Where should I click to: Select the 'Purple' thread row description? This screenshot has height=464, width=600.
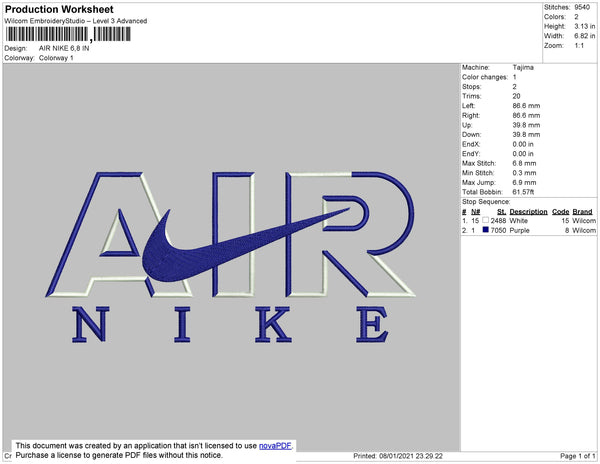coord(520,230)
